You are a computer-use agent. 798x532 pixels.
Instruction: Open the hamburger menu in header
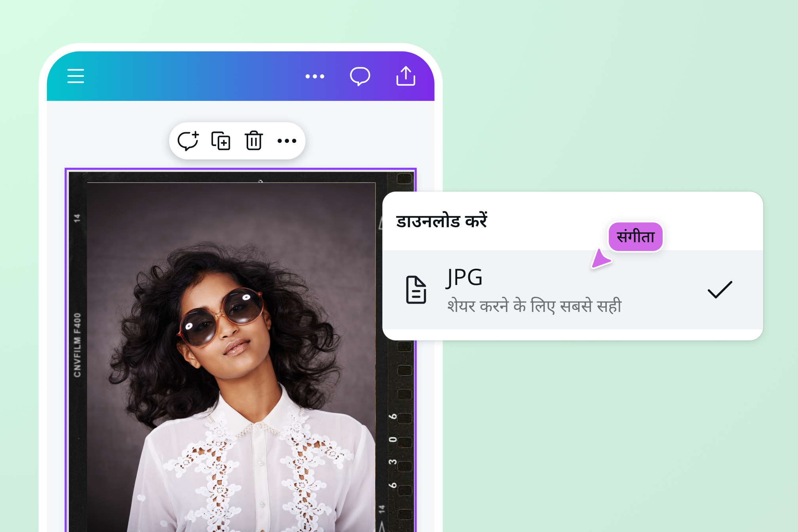click(x=76, y=76)
